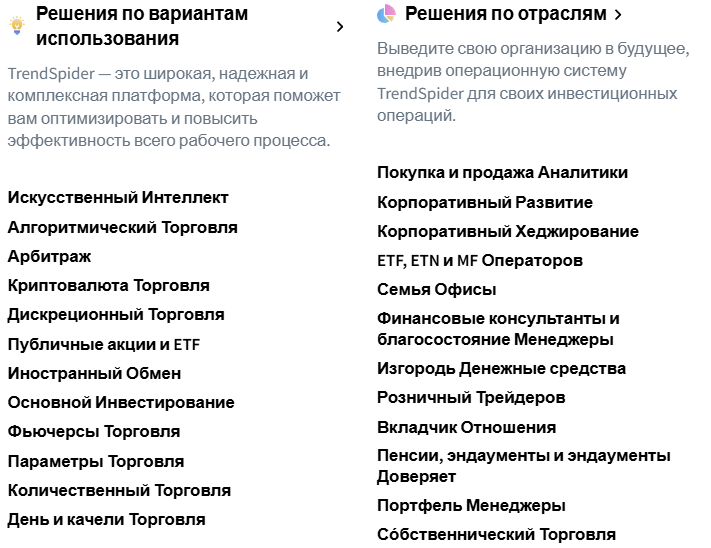Go to Арбитраж

coord(49,256)
